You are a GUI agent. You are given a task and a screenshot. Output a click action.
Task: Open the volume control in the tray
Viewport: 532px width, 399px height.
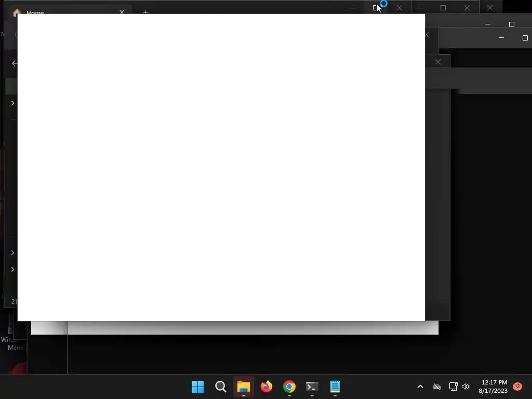pyautogui.click(x=465, y=387)
